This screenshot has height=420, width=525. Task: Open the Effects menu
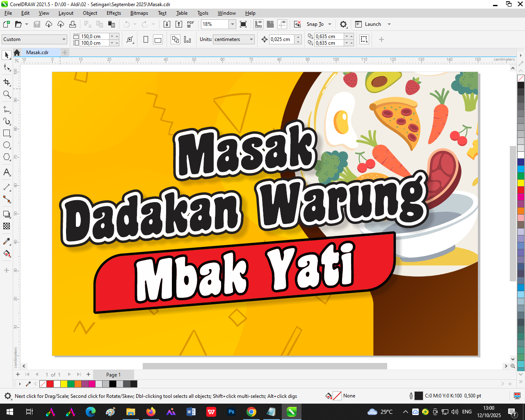point(114,13)
